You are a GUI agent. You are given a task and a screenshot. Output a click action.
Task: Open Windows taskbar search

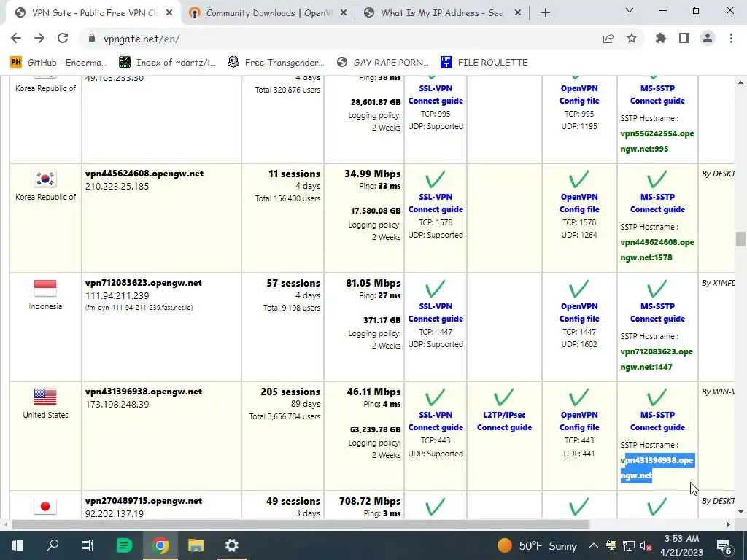pos(53,545)
